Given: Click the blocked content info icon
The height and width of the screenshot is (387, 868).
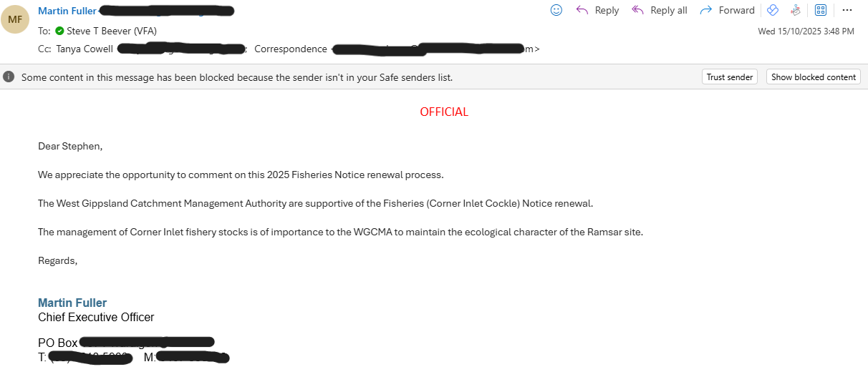Looking at the screenshot, I should (9, 77).
